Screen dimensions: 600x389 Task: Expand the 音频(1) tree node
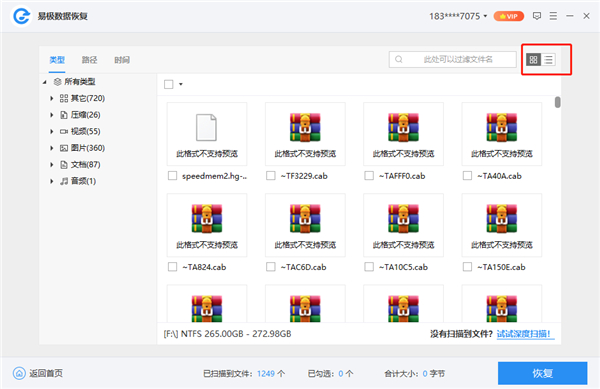[x=52, y=181]
